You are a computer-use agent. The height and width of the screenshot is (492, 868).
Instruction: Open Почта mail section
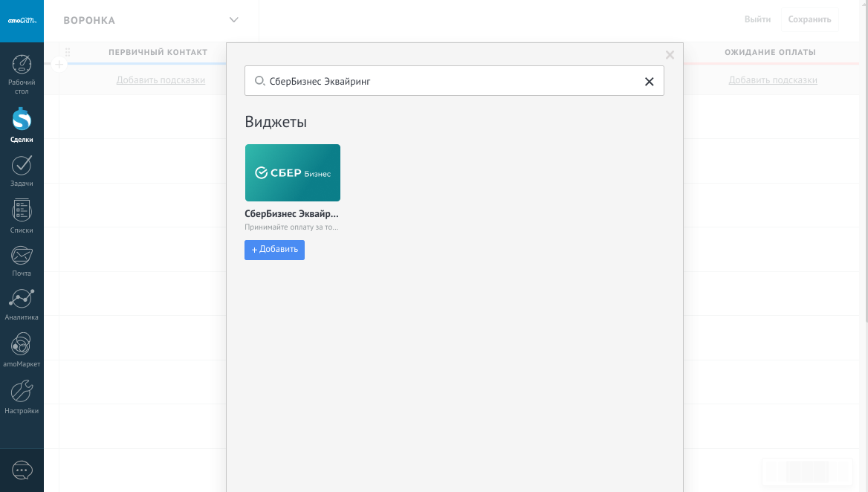(22, 260)
